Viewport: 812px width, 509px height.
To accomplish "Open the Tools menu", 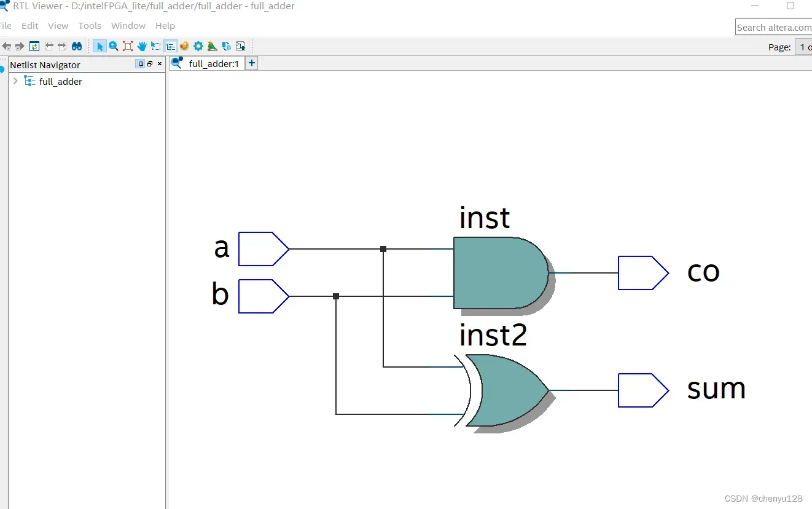I will coord(90,26).
